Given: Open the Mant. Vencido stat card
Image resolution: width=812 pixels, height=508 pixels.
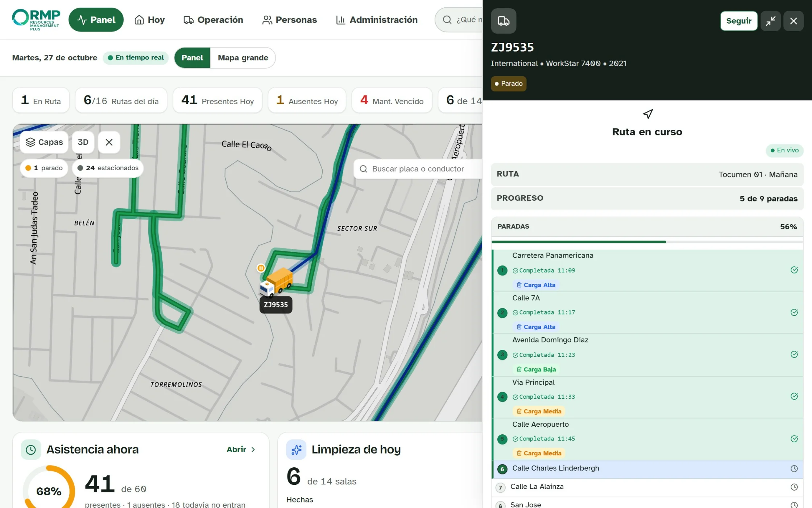Looking at the screenshot, I should coord(392,100).
